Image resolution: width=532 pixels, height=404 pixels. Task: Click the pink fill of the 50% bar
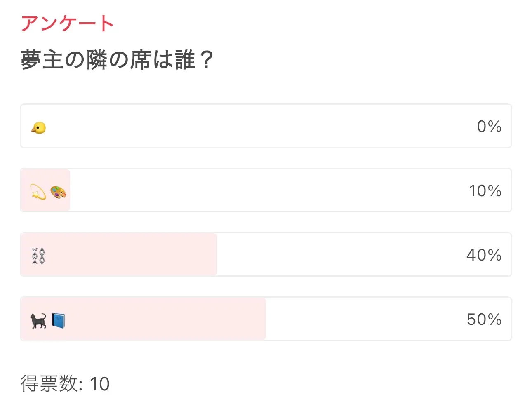(x=165, y=319)
